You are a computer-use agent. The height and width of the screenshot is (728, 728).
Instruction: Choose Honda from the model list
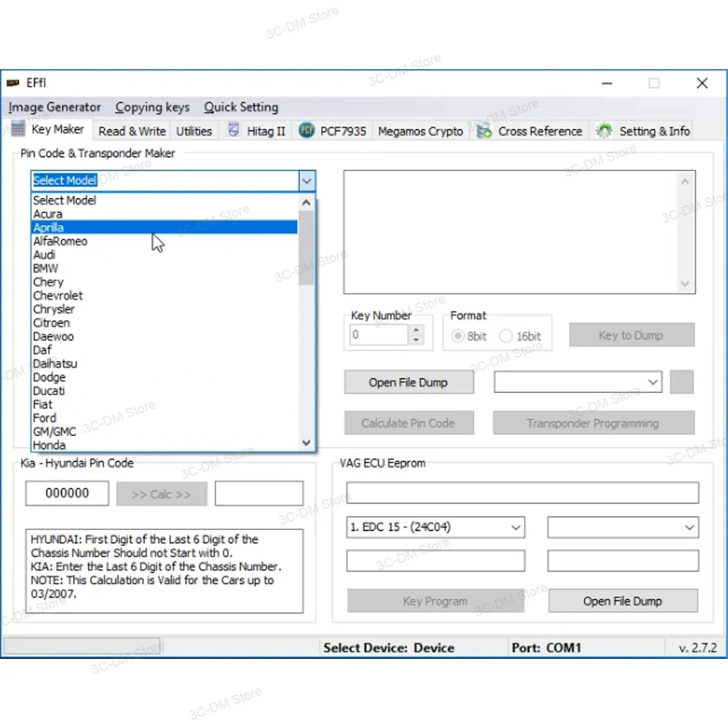[x=165, y=445]
